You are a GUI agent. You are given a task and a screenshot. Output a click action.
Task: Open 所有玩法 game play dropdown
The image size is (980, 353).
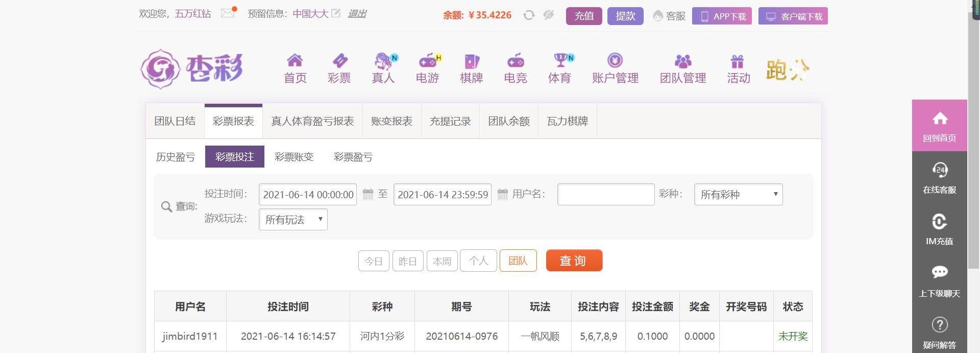(x=293, y=220)
